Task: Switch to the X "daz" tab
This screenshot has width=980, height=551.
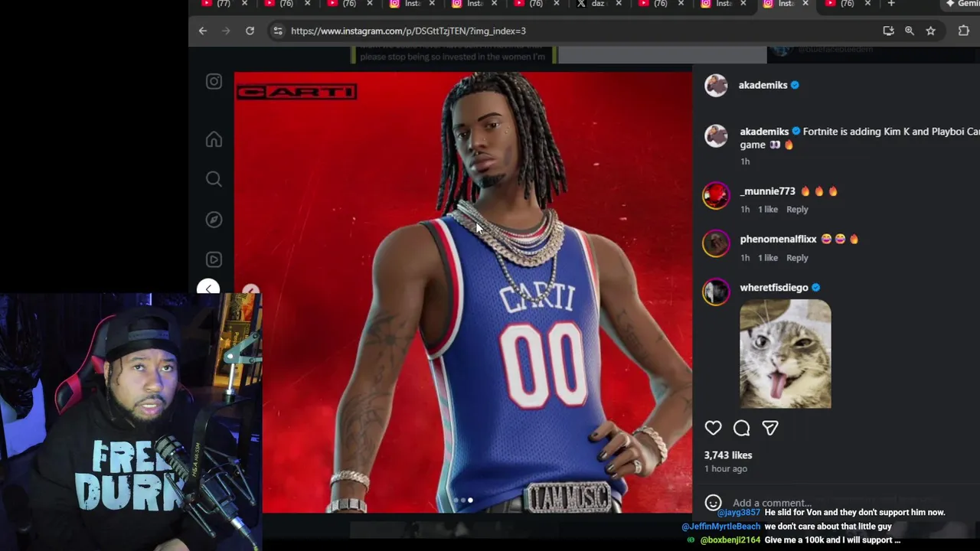Action: [591, 4]
